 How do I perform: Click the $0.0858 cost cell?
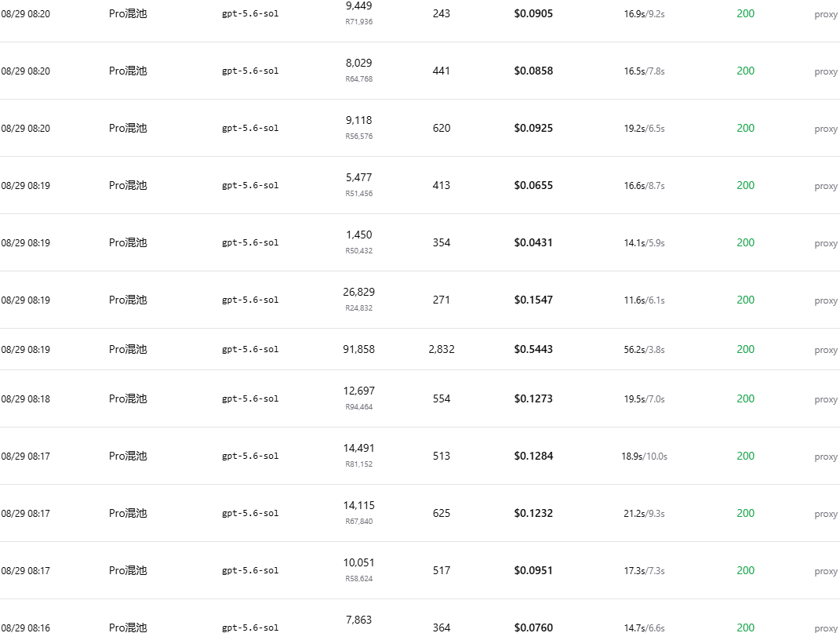[533, 71]
